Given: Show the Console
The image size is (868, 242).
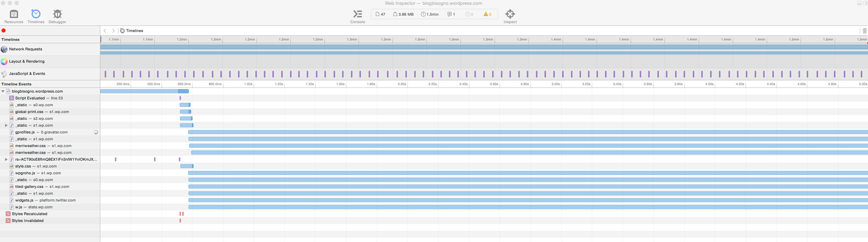Looking at the screenshot, I should [357, 16].
